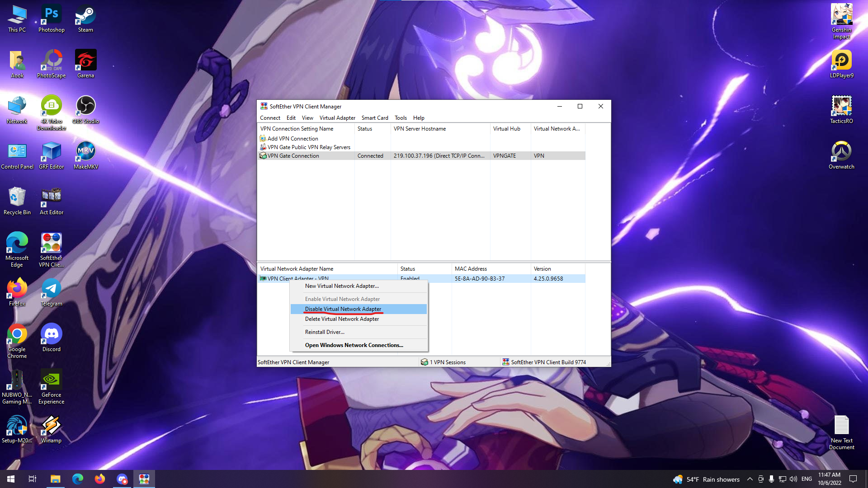Launch the Genshin Impact desktop icon

(x=842, y=21)
